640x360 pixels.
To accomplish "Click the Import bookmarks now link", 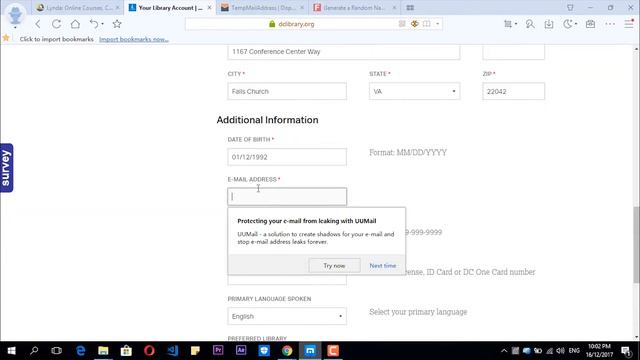I will (133, 39).
